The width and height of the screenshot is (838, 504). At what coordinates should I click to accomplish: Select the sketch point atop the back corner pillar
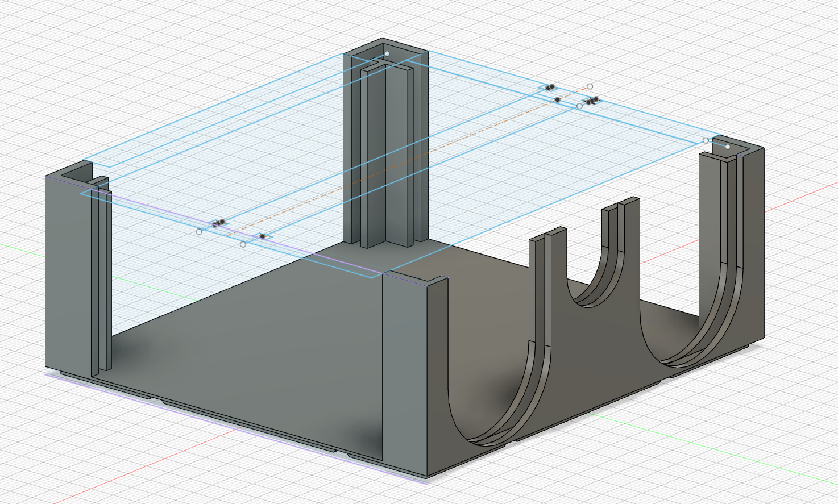click(387, 53)
